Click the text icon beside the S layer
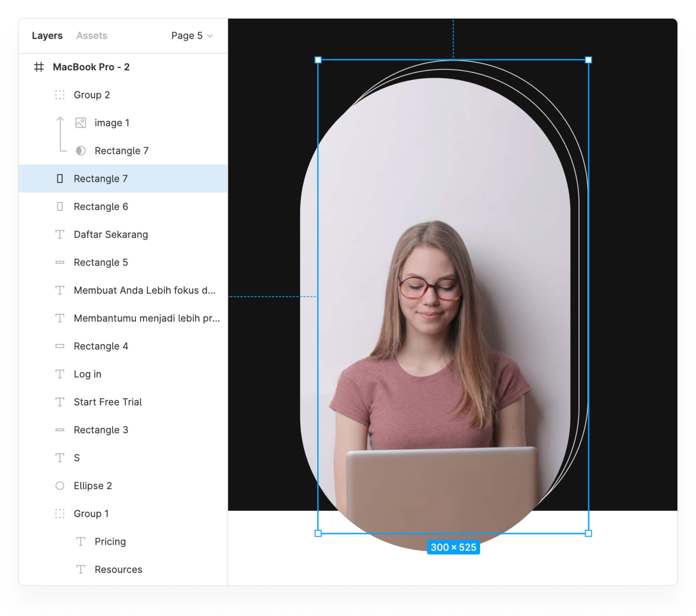Screen dimensions: 696x616 pyautogui.click(x=60, y=457)
